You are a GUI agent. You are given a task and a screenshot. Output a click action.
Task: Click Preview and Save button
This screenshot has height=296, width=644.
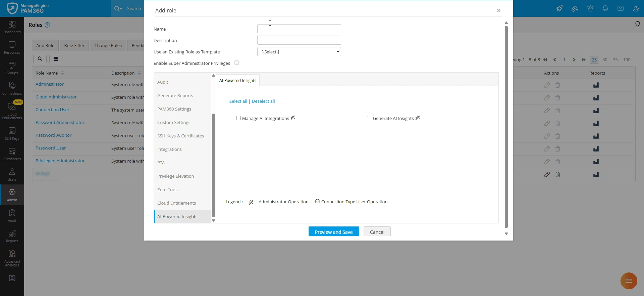pyautogui.click(x=334, y=232)
